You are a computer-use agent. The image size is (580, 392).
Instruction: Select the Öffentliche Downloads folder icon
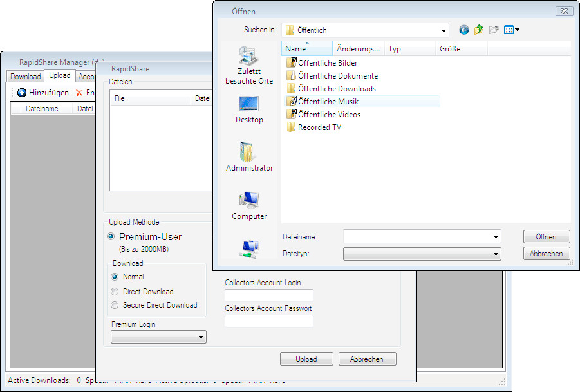coord(292,89)
